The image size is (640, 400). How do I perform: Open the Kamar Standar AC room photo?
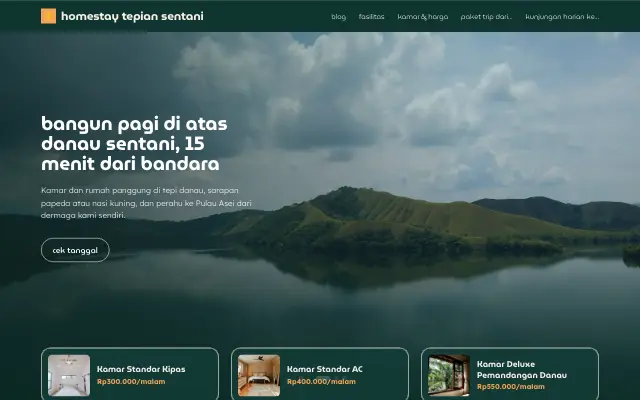click(x=259, y=376)
